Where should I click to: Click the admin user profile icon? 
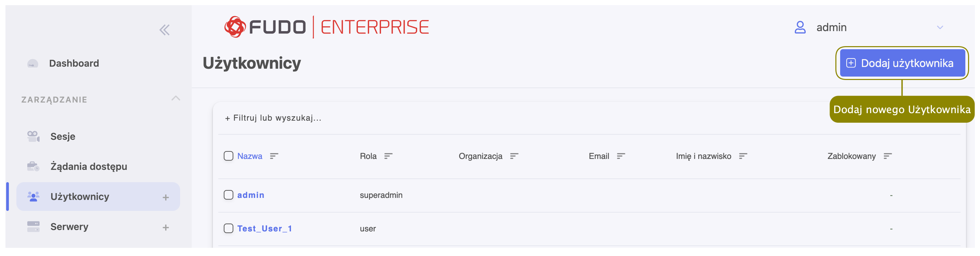tap(800, 27)
